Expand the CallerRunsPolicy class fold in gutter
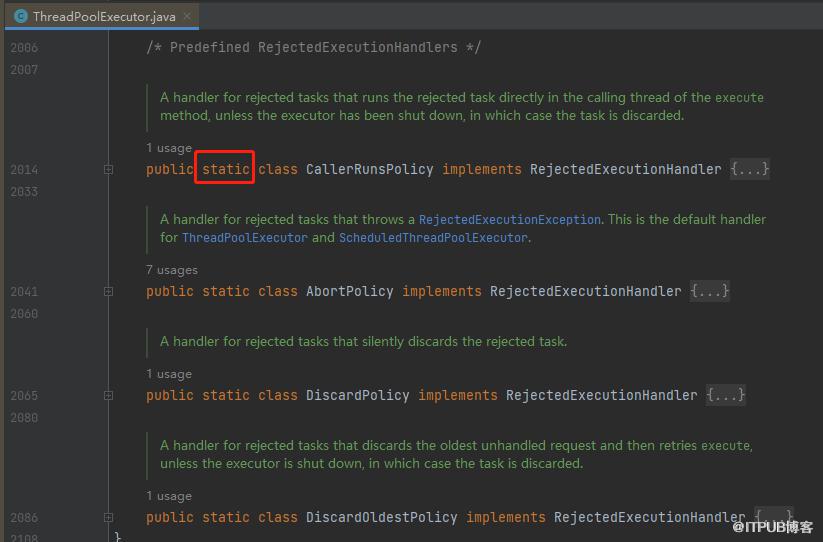The width and height of the screenshot is (823, 542). click(x=108, y=169)
